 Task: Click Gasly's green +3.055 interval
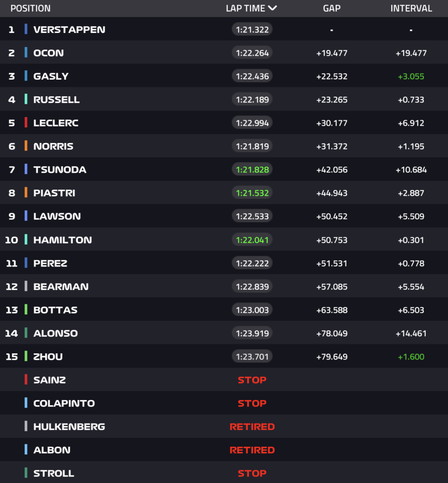coord(411,76)
